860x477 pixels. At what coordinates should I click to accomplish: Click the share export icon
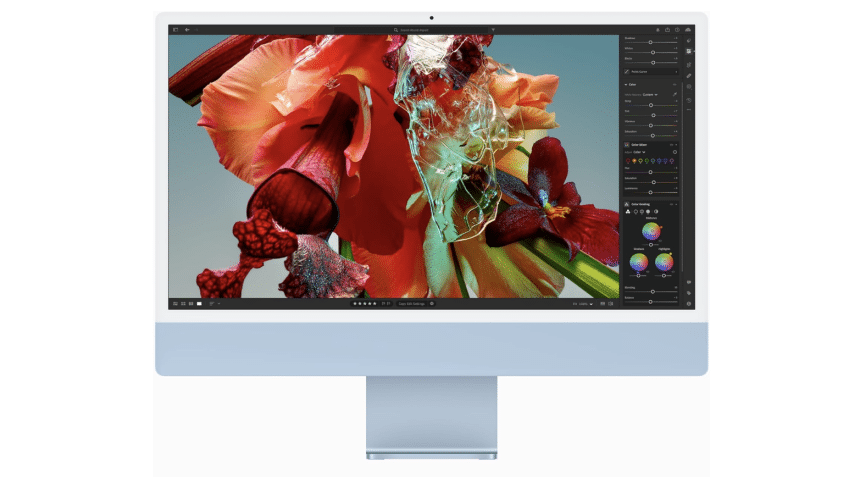click(x=667, y=30)
